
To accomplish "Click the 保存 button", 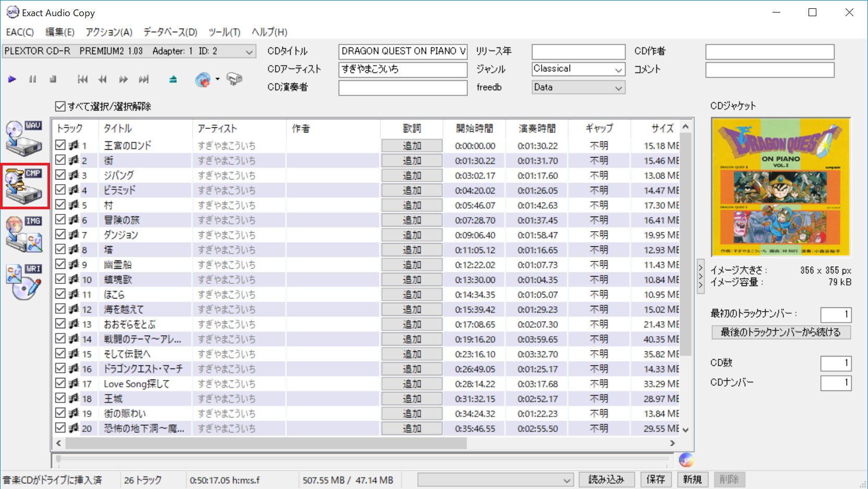I will tap(656, 479).
